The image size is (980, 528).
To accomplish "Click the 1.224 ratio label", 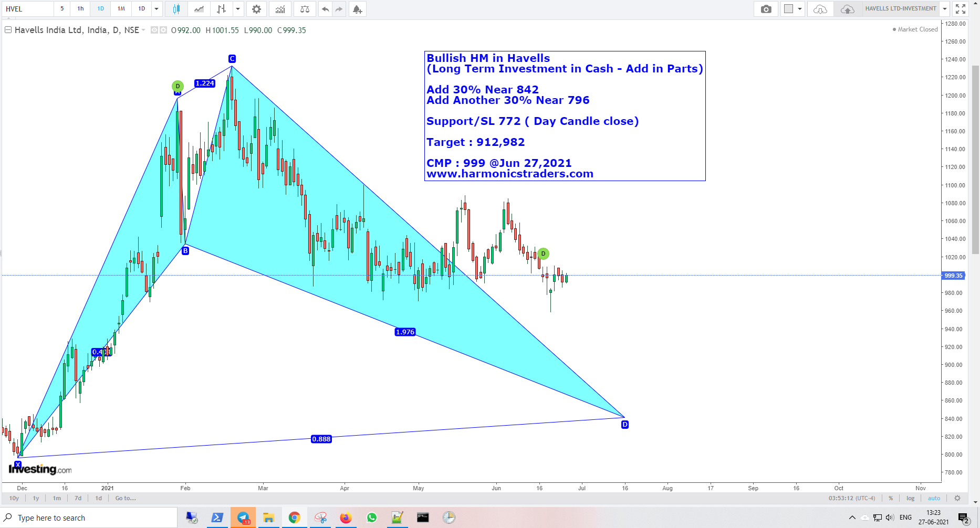I will click(x=205, y=83).
